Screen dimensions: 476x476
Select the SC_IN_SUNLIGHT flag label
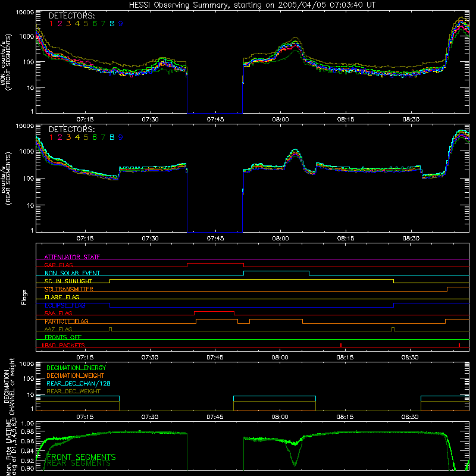click(68, 281)
